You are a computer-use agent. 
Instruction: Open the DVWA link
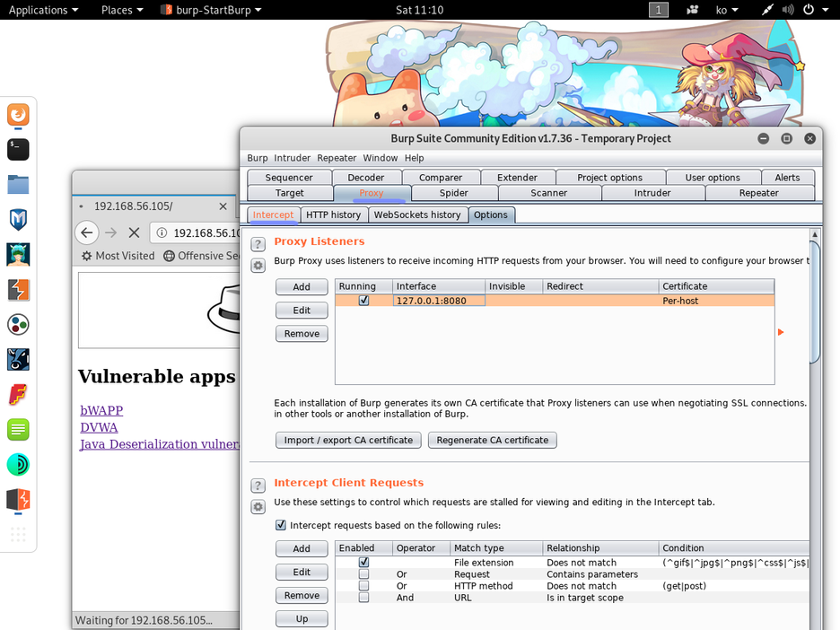pyautogui.click(x=99, y=427)
